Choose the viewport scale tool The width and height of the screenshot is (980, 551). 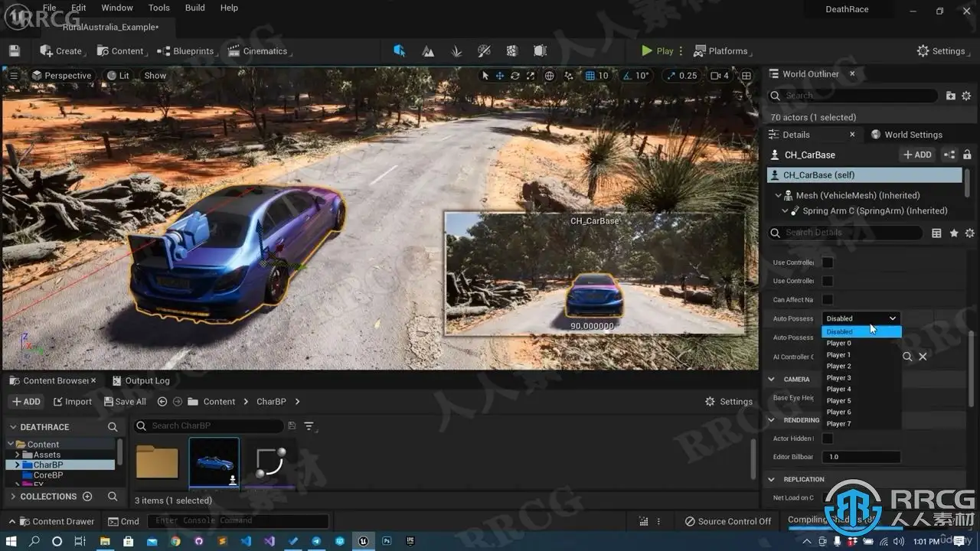point(530,76)
